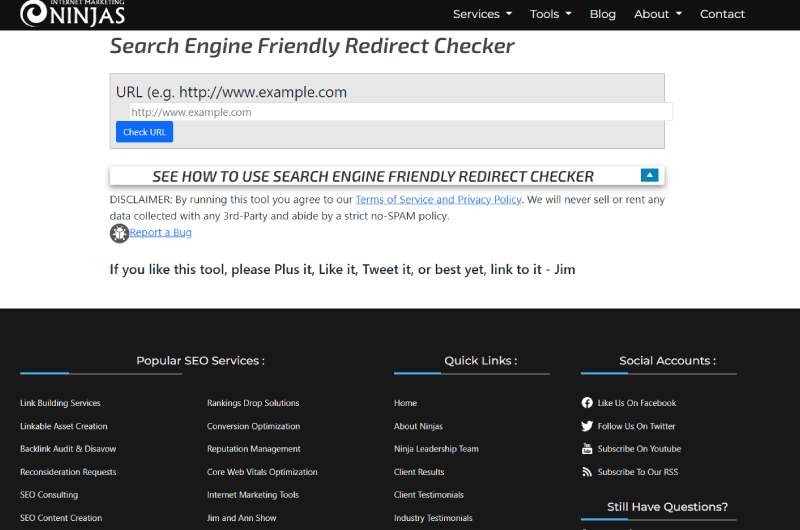Click the Internet Marketing Ninjas logo
Viewport: 800px width, 530px height.
click(x=72, y=13)
